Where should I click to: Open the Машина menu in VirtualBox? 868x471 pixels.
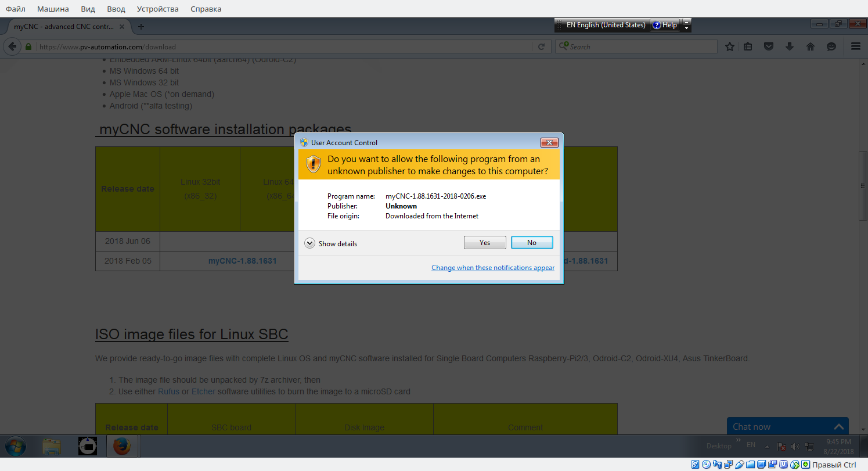[53, 9]
